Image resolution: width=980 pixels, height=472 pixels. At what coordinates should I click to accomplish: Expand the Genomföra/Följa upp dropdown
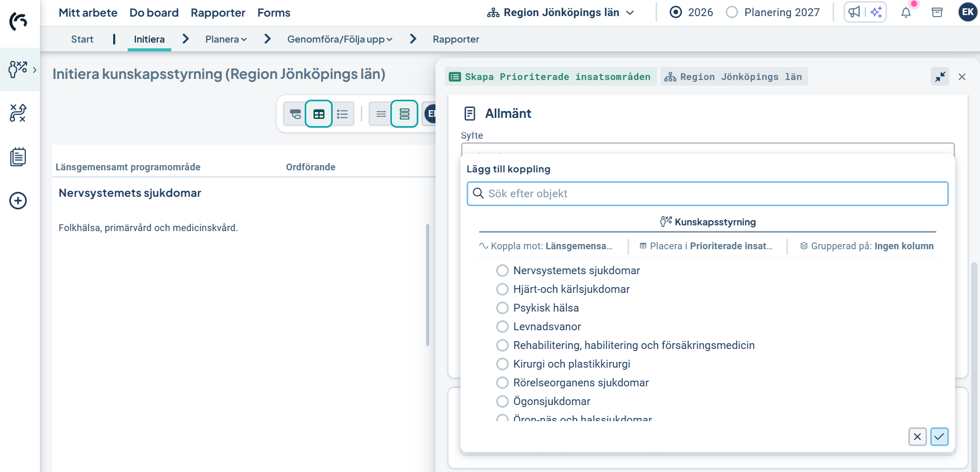(339, 39)
